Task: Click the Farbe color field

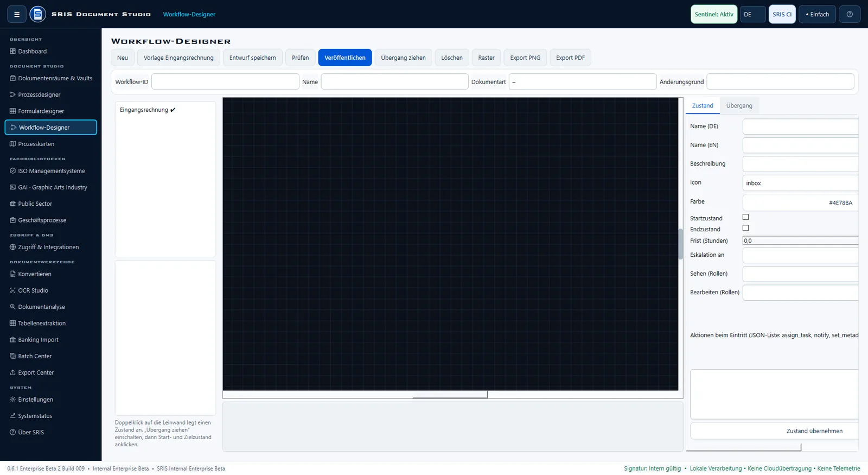Action: (801, 202)
